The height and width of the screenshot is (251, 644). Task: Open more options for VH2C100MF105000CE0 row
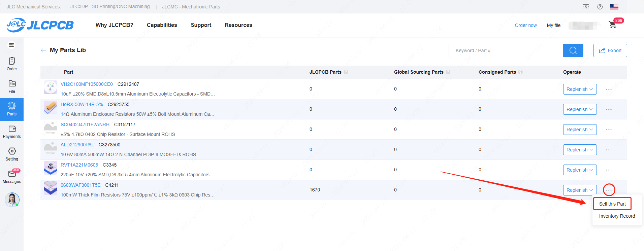click(609, 89)
